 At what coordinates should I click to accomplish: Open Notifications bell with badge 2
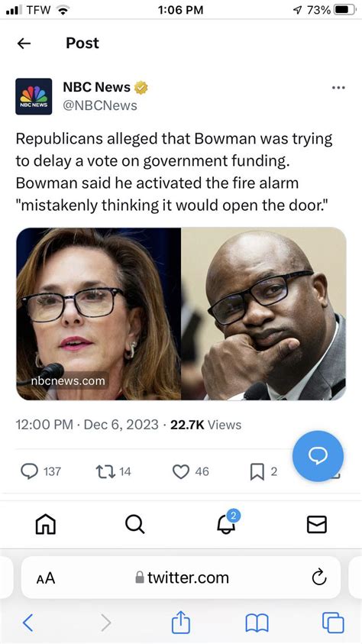pyautogui.click(x=227, y=523)
